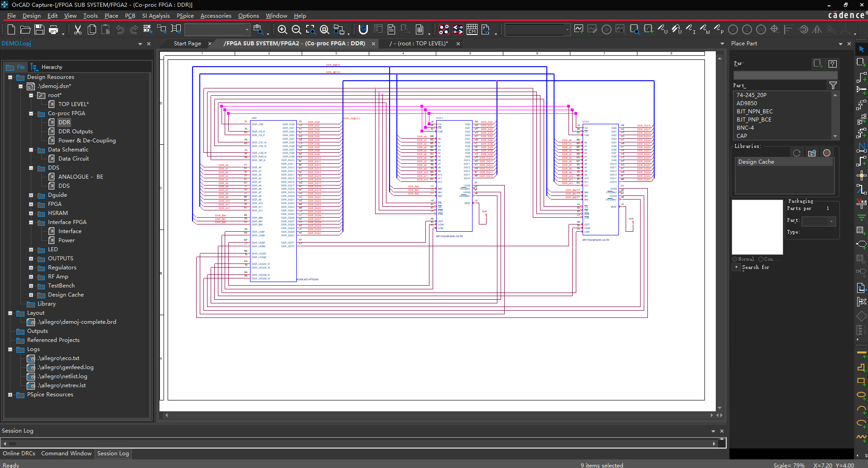Open the CM constraint manager icon
This screenshot has height=468, width=868.
472,30
